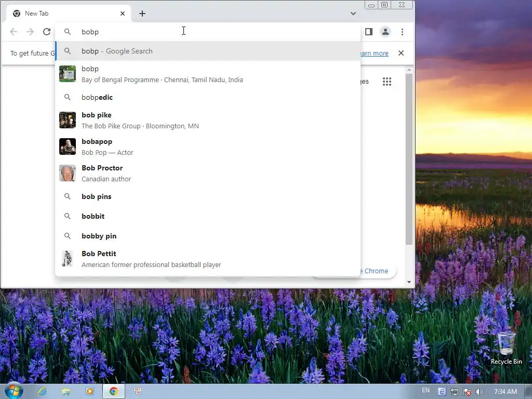Open the profile avatar button
The width and height of the screenshot is (532, 399).
click(x=385, y=32)
